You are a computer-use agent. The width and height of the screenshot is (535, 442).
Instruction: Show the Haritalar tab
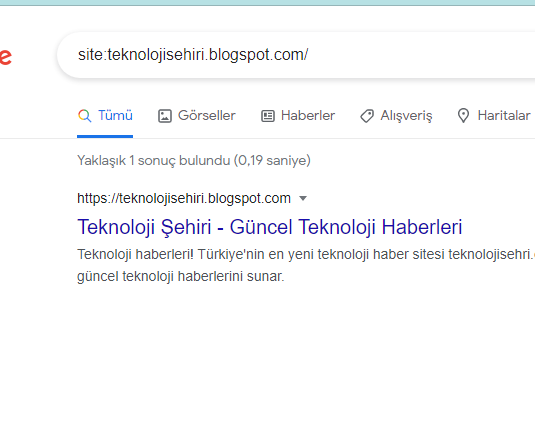[x=504, y=115]
